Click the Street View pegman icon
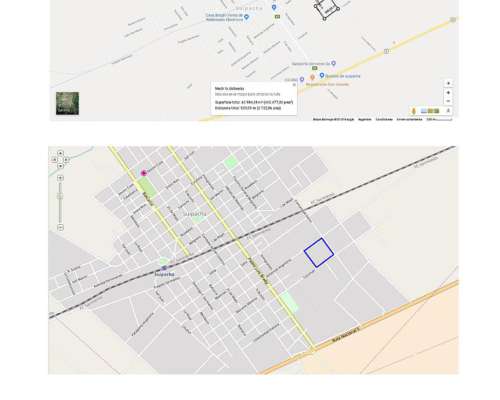 pos(414,111)
